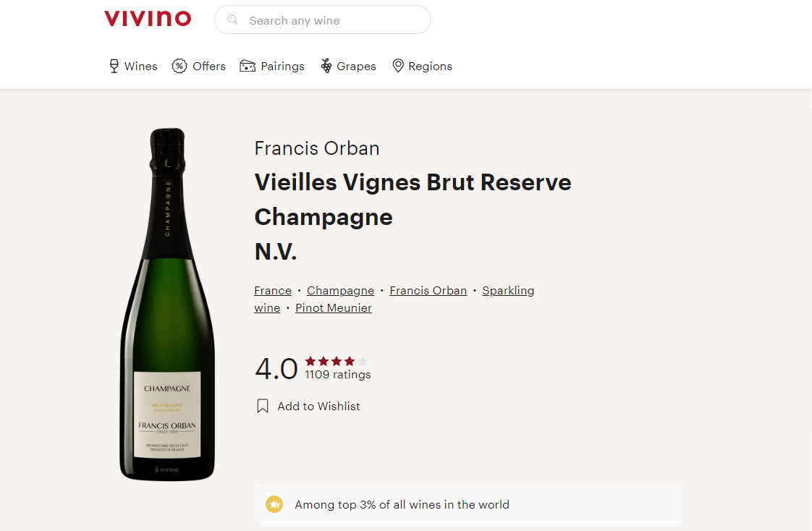Add this wine to Wishlist
Image resolution: width=812 pixels, height=531 pixels.
(318, 407)
